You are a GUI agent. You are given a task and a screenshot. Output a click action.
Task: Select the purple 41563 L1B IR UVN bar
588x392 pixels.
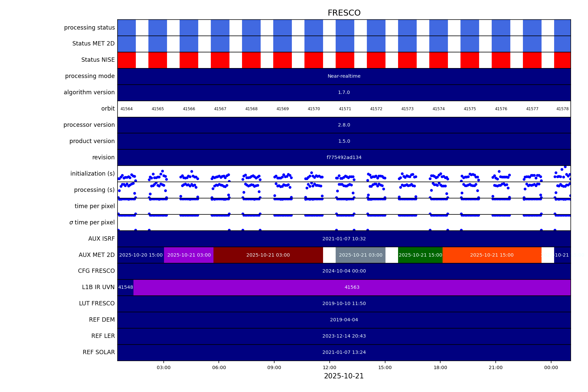point(352,287)
